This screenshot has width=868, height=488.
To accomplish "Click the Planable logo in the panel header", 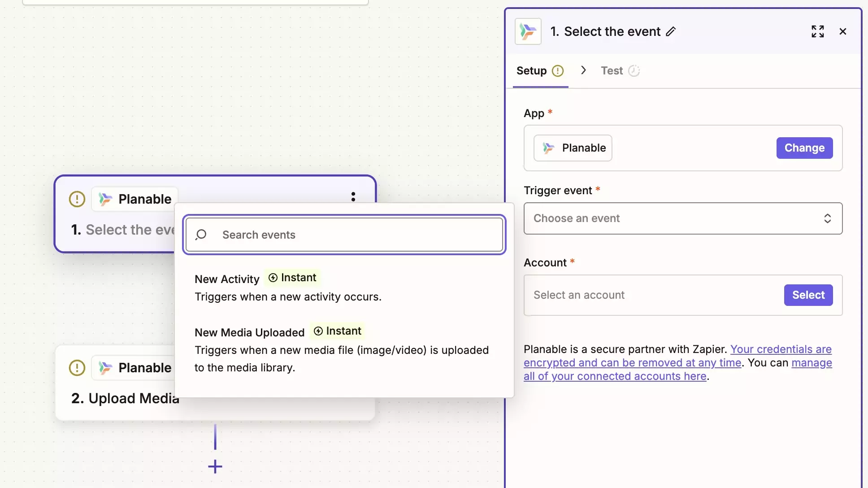I will [528, 31].
